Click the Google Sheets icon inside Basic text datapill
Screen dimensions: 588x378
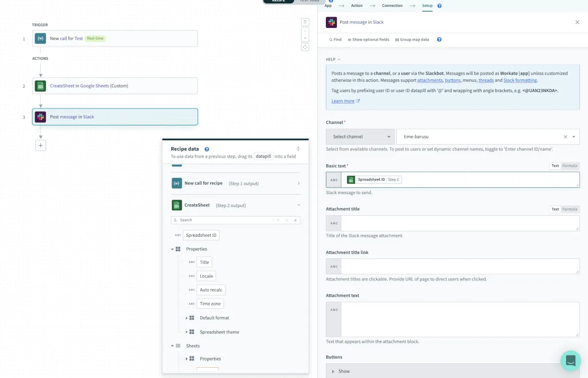pyautogui.click(x=351, y=179)
